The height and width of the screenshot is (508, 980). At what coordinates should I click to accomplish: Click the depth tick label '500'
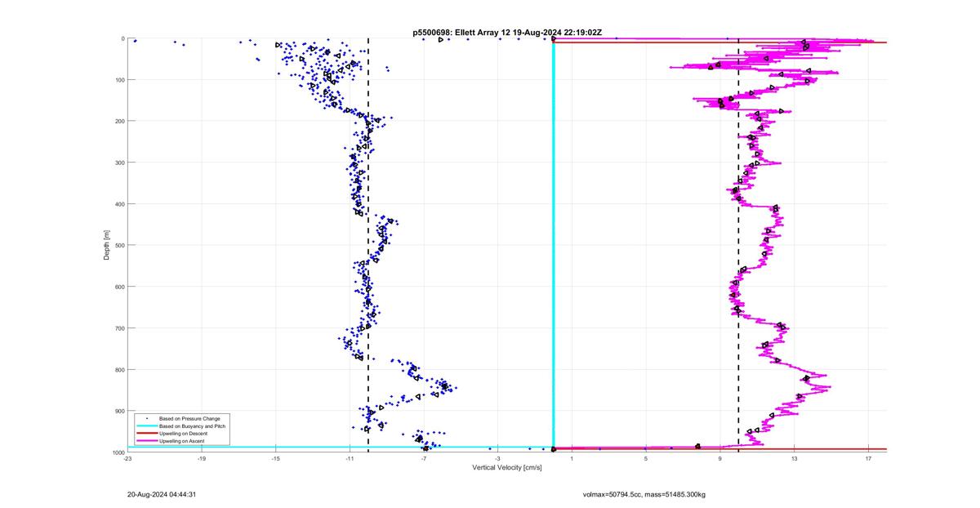pos(119,245)
